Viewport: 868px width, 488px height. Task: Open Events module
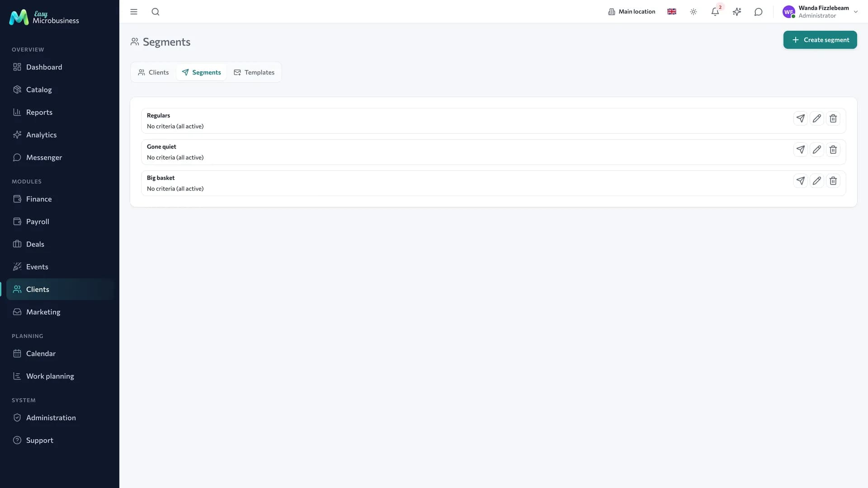tap(60, 267)
